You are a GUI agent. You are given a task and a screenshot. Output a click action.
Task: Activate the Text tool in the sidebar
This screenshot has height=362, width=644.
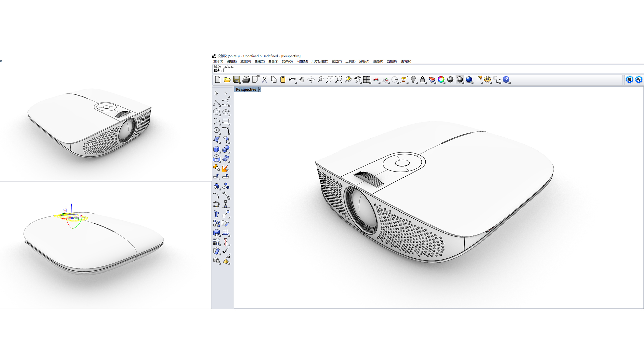point(216,214)
